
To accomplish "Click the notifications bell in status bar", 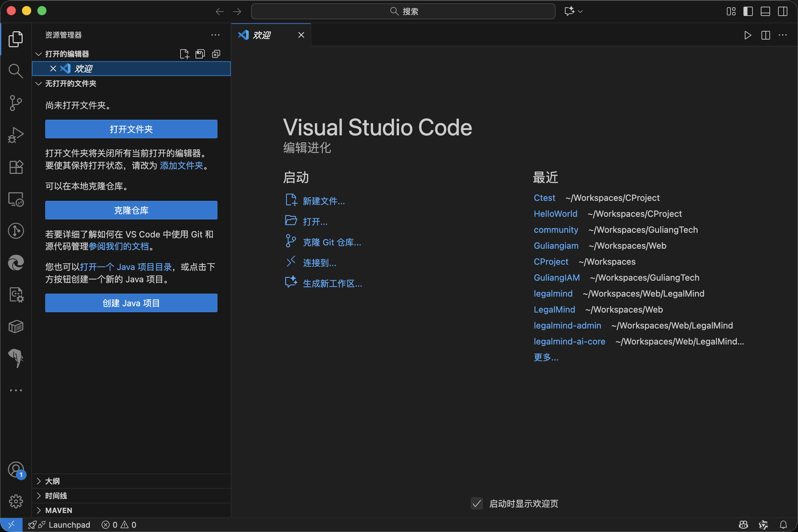I will (x=783, y=525).
